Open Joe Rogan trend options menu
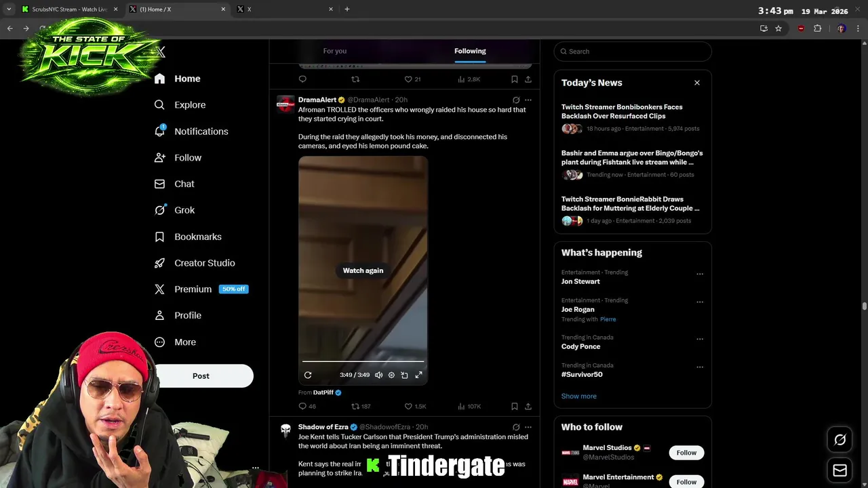 [x=700, y=302]
